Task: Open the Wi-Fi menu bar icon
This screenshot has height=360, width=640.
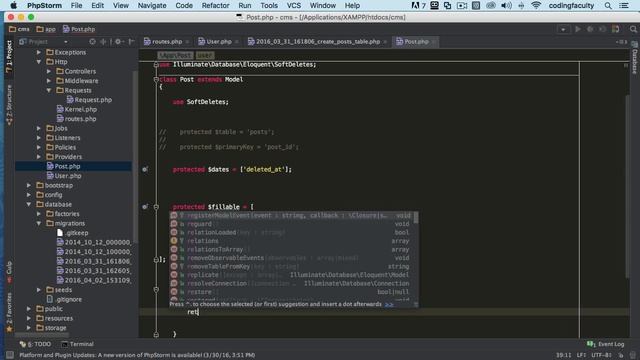Action: coord(536,5)
